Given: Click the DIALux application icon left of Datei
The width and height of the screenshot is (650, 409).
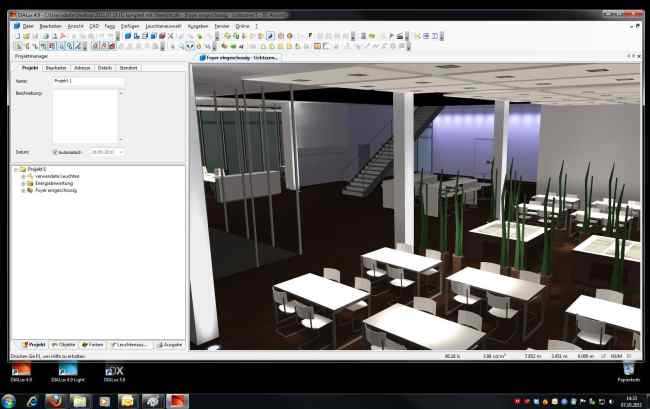Looking at the screenshot, I should tap(17, 26).
